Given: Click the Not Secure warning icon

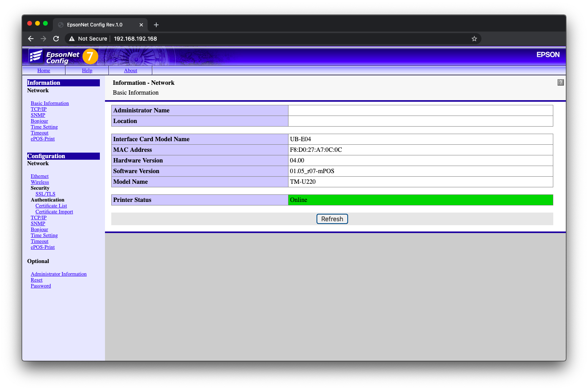Looking at the screenshot, I should click(x=72, y=39).
